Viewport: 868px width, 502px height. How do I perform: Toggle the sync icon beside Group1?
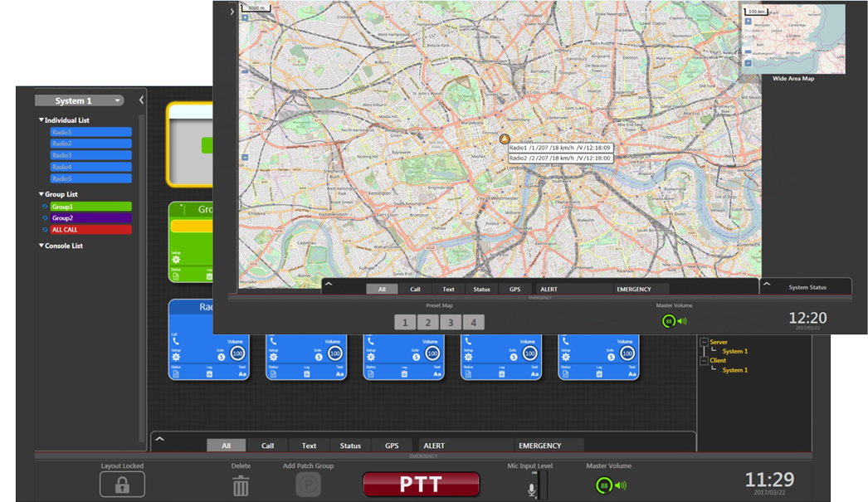[x=44, y=207]
